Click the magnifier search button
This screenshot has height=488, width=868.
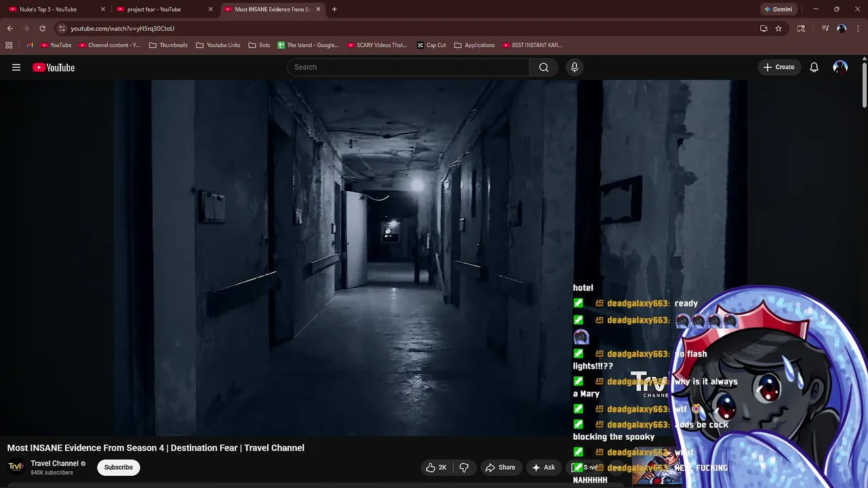pyautogui.click(x=544, y=67)
